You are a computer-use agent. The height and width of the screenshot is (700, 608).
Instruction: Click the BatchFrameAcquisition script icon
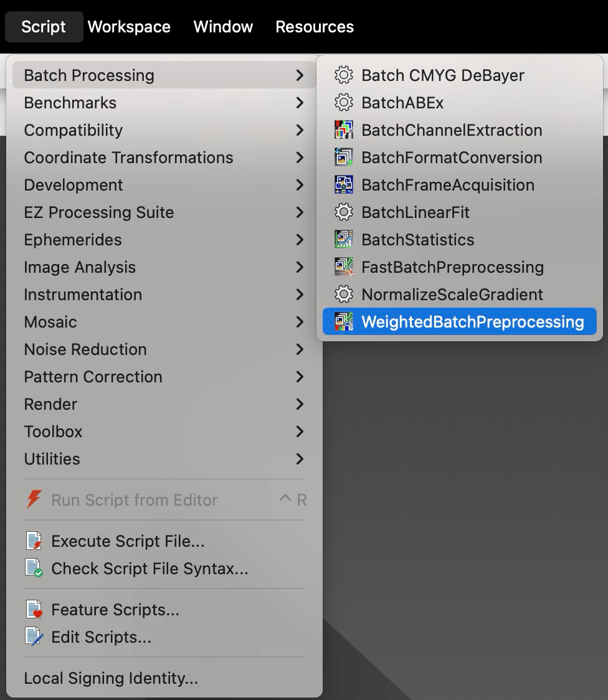point(343,185)
